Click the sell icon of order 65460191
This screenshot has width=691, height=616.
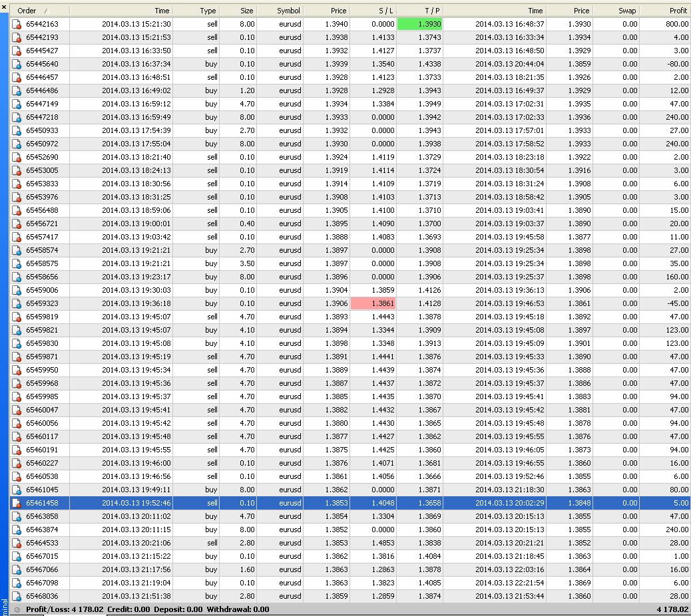coord(16,450)
